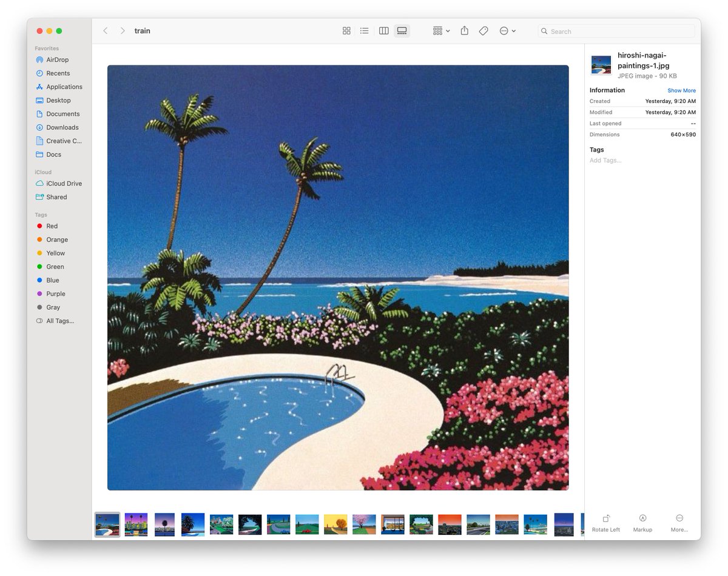Switch to icon view
The height and width of the screenshot is (576, 728).
346,31
